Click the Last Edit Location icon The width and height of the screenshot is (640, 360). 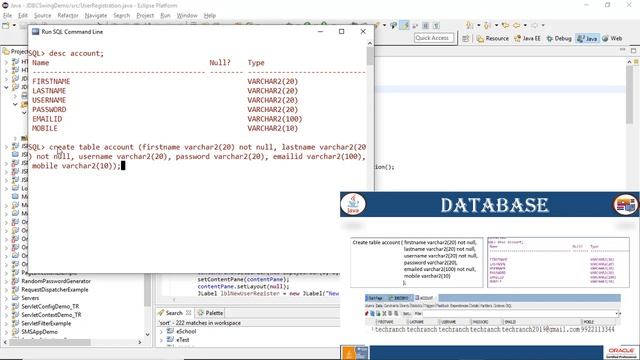pyautogui.click(x=505, y=25)
